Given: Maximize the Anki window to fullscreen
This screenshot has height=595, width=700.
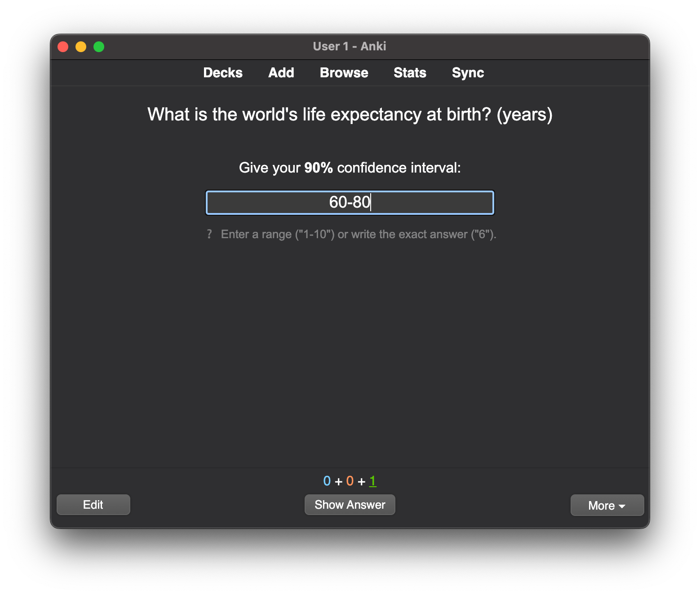Looking at the screenshot, I should 98,46.
